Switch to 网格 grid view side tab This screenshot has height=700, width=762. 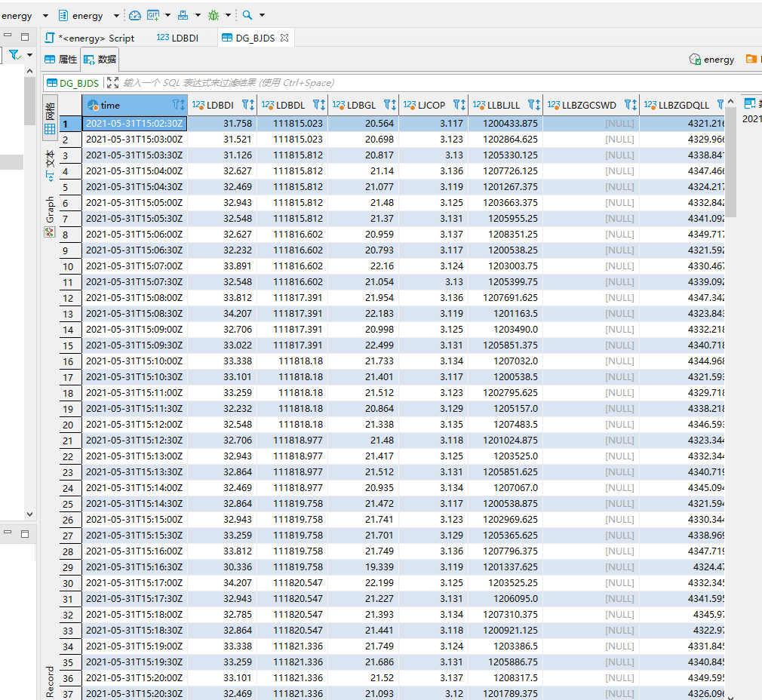coord(50,117)
